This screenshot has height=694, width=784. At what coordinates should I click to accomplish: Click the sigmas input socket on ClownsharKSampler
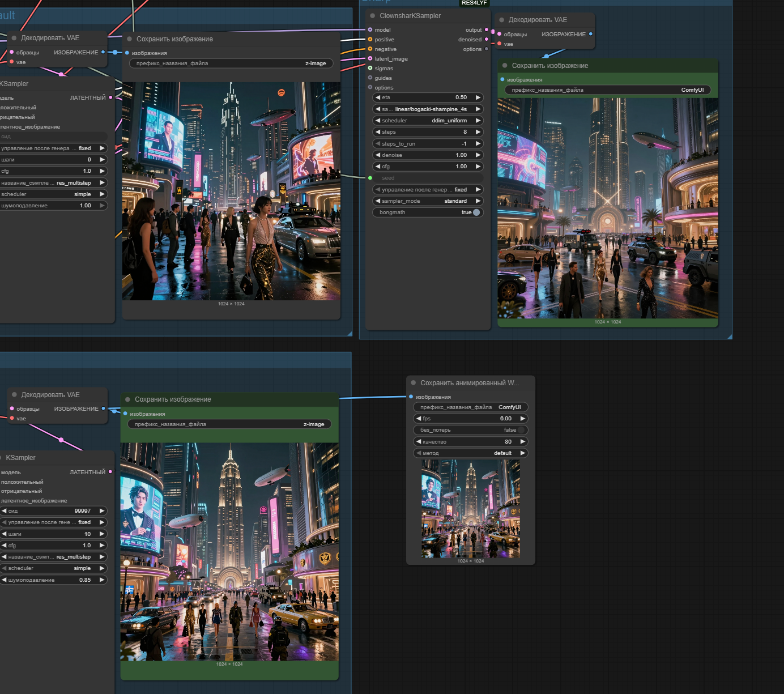pyautogui.click(x=370, y=69)
